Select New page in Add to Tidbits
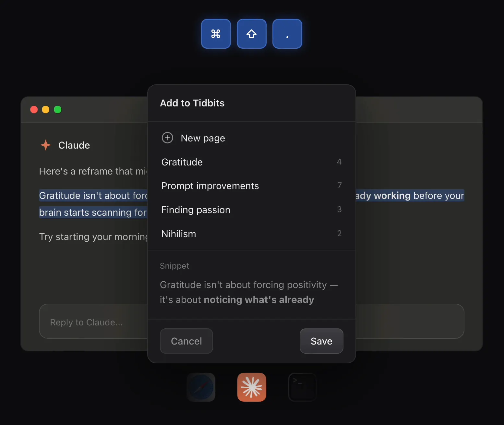 [x=252, y=138]
